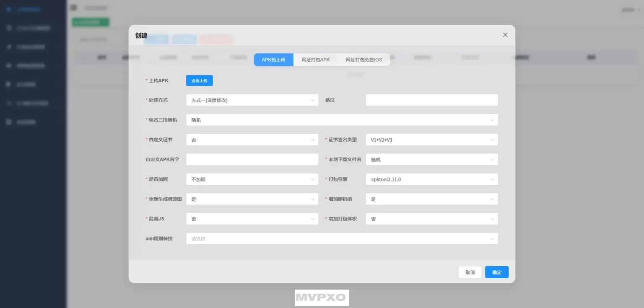Open the 混淆JS dropdown
This screenshot has height=308, width=644.
click(252, 219)
